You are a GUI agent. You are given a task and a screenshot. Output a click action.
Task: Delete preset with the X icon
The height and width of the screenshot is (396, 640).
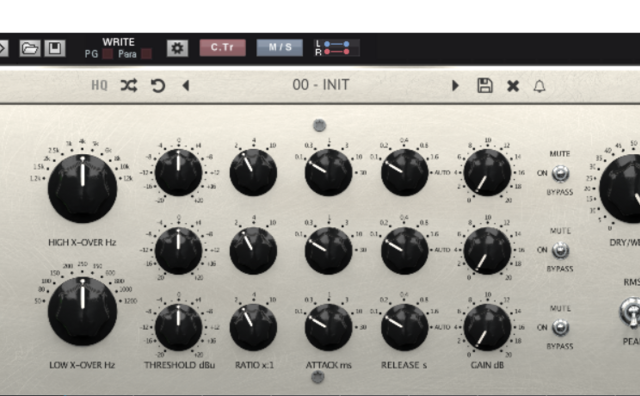pyautogui.click(x=513, y=86)
